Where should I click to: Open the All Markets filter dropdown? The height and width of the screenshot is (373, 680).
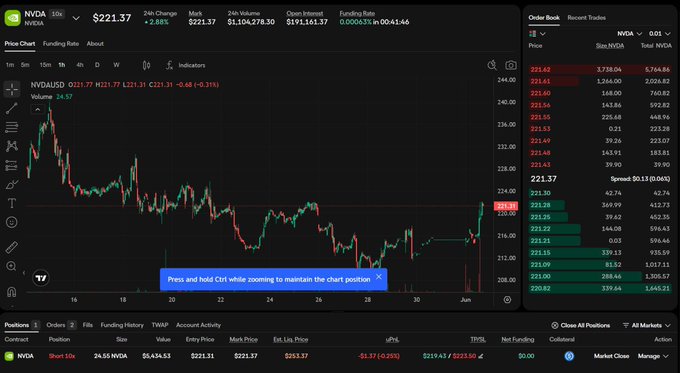coord(647,325)
